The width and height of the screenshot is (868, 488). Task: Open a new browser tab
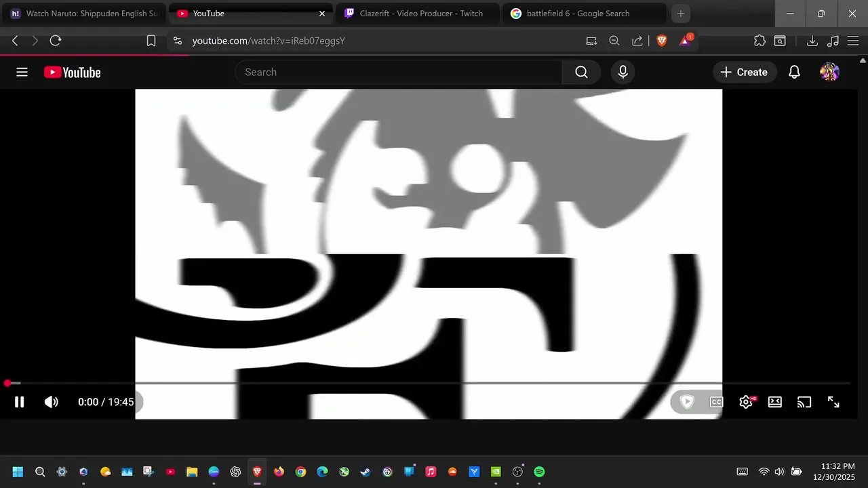(681, 14)
